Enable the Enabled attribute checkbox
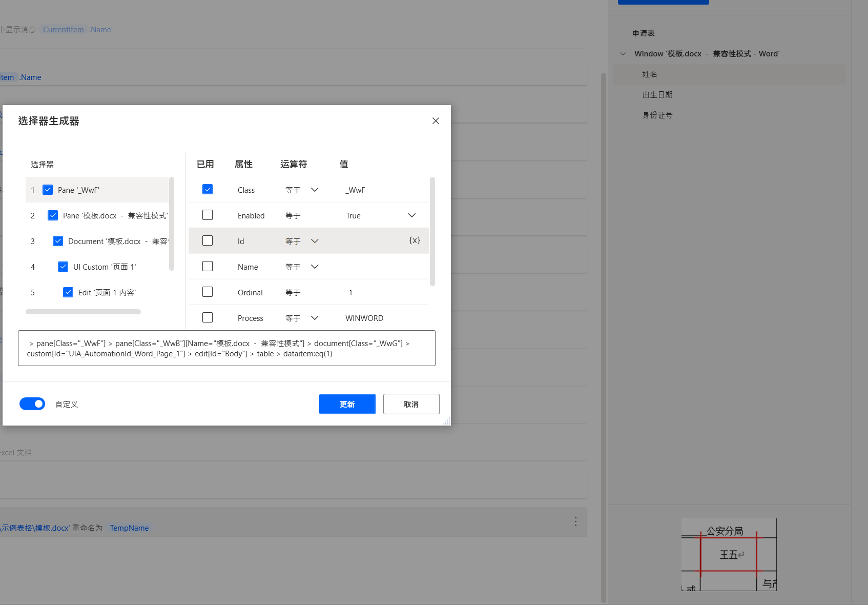Viewport: 868px width, 605px height. (208, 215)
